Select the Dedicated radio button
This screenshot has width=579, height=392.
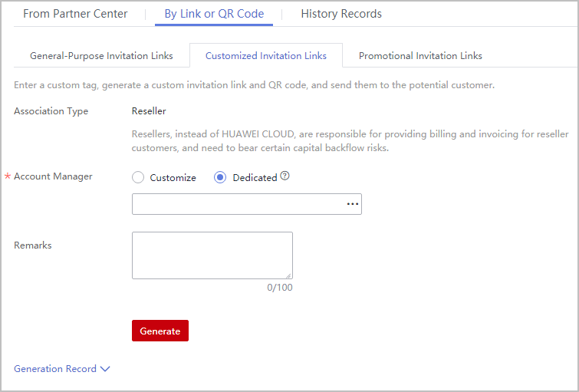point(220,177)
